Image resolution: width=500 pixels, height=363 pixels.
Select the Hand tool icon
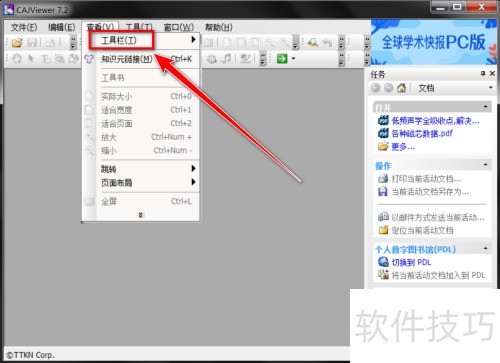click(x=17, y=59)
